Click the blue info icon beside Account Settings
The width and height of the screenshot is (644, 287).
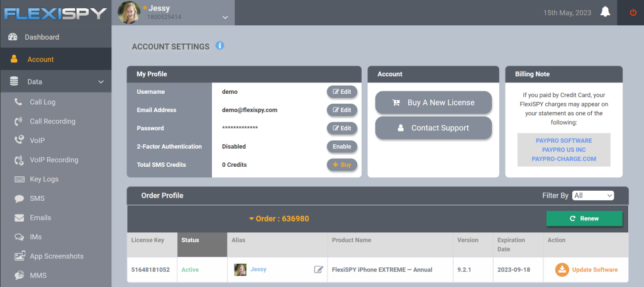tap(219, 46)
